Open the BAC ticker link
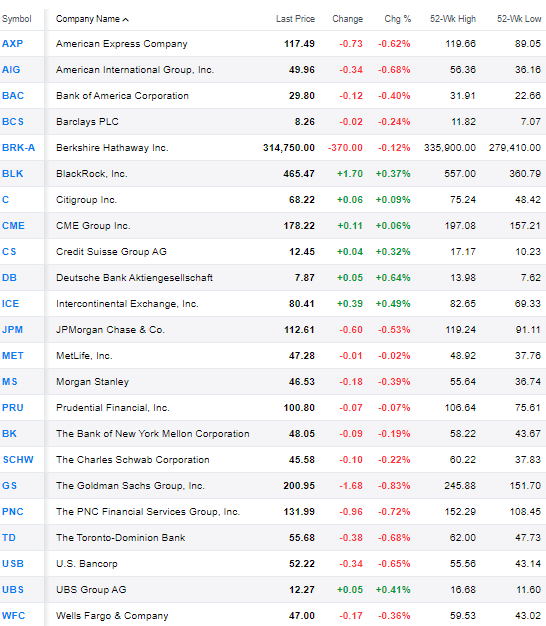 pyautogui.click(x=13, y=95)
